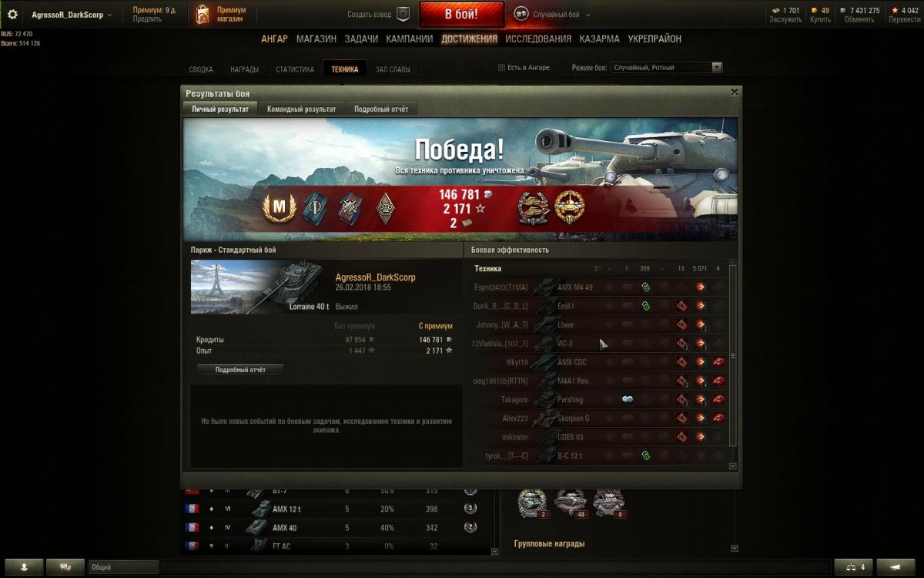Open the contacts icon in the bottom bar
The width and height of the screenshot is (924, 578).
pos(855,567)
